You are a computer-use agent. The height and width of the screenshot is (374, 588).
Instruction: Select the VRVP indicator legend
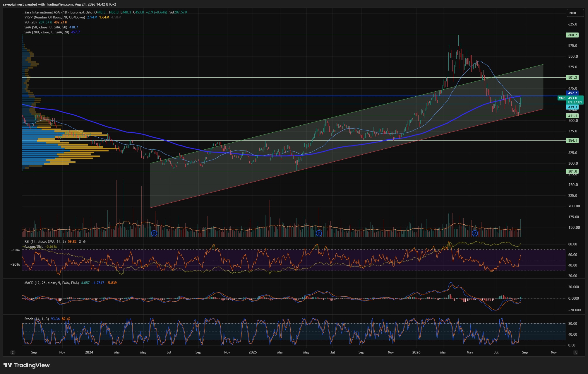coord(55,17)
